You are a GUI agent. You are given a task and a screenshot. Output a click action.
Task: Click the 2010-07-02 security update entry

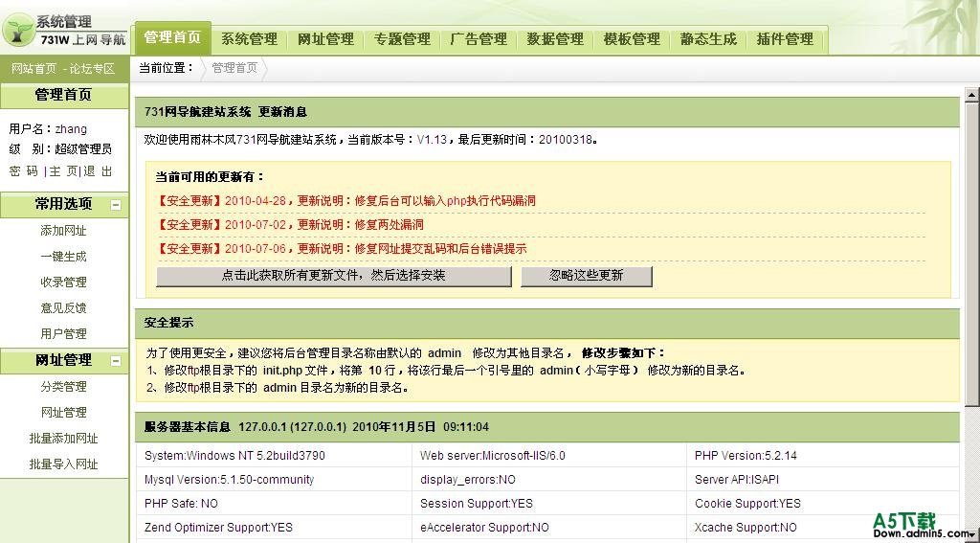290,225
